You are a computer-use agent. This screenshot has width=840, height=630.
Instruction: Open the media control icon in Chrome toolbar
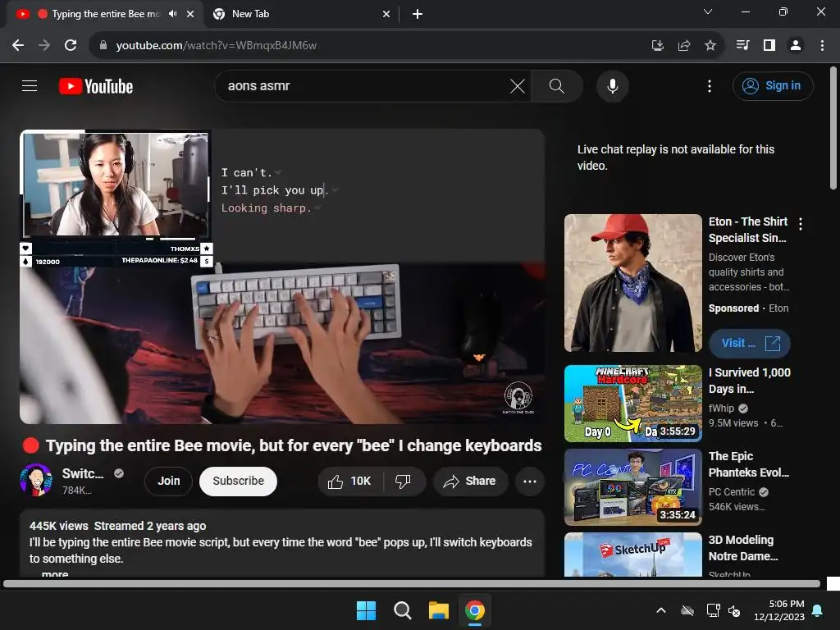pyautogui.click(x=742, y=46)
